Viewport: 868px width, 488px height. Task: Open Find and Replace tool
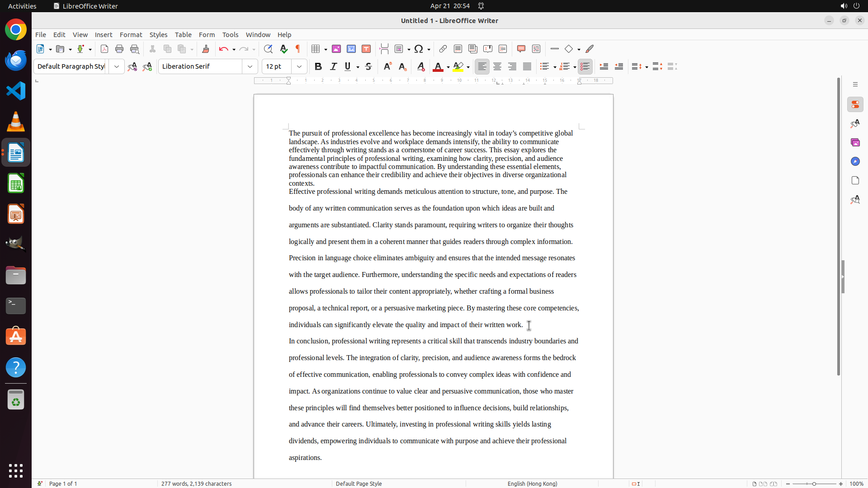pos(268,49)
